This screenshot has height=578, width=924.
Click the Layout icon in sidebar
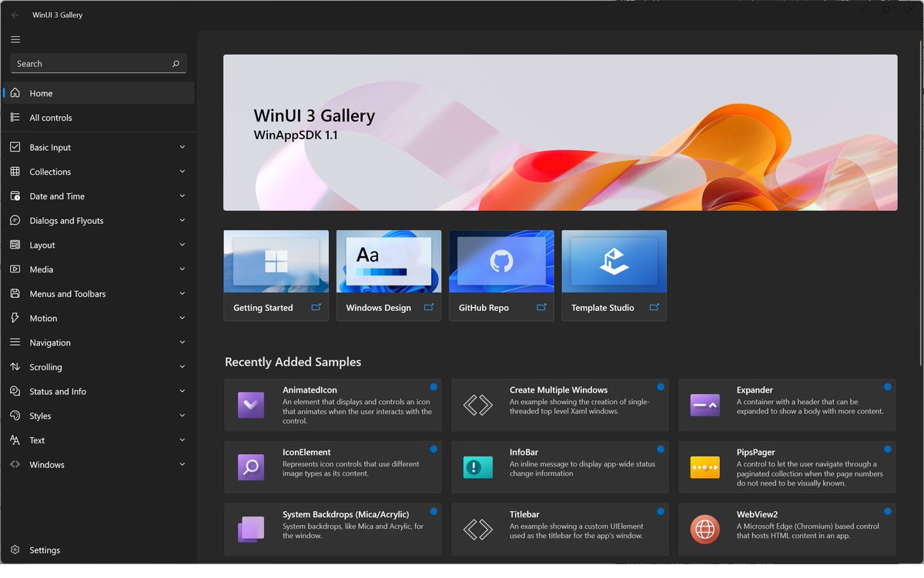point(15,245)
